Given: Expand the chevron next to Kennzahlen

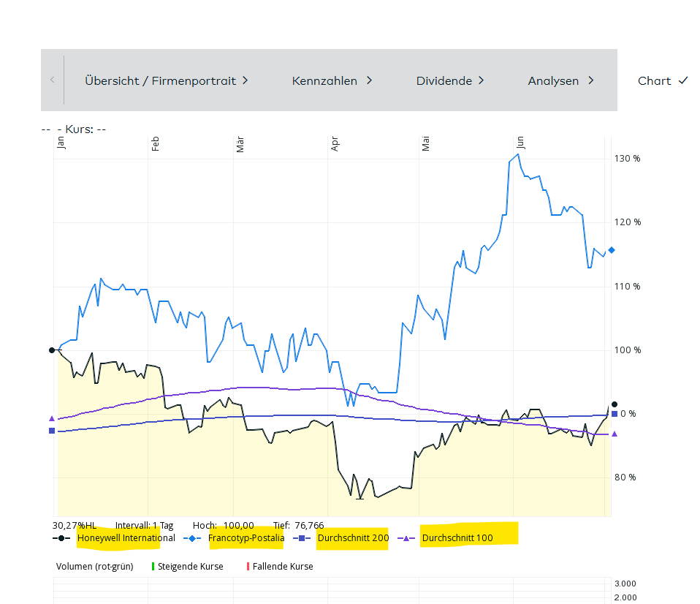Looking at the screenshot, I should [x=370, y=80].
